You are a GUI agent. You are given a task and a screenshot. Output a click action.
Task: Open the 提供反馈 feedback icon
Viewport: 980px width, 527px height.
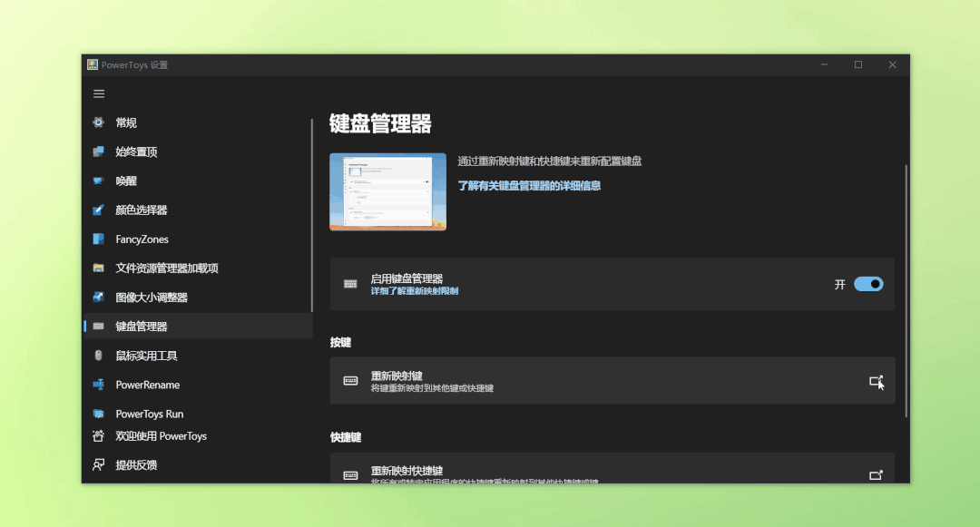click(x=98, y=464)
